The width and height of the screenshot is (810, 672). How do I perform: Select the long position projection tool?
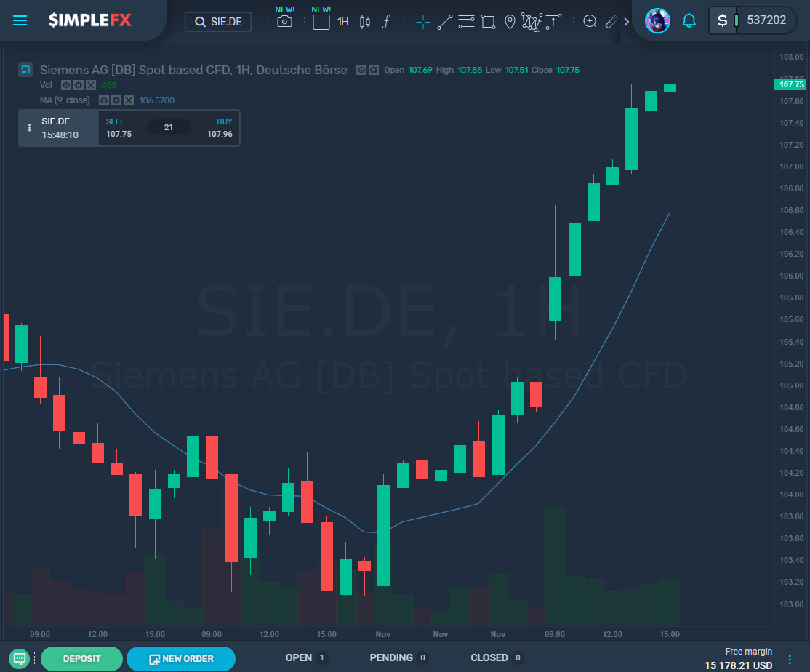554,21
